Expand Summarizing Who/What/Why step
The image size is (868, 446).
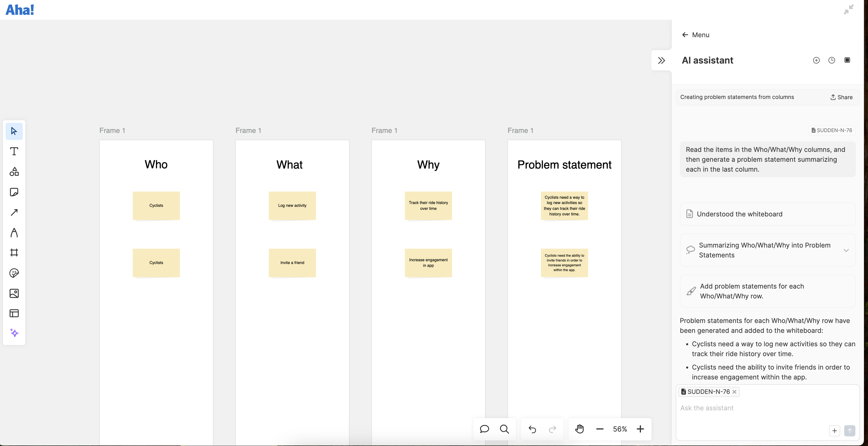(x=846, y=250)
